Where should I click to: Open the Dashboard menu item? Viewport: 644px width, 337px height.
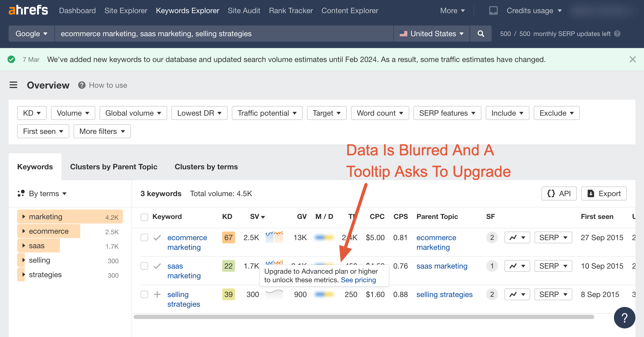(77, 10)
